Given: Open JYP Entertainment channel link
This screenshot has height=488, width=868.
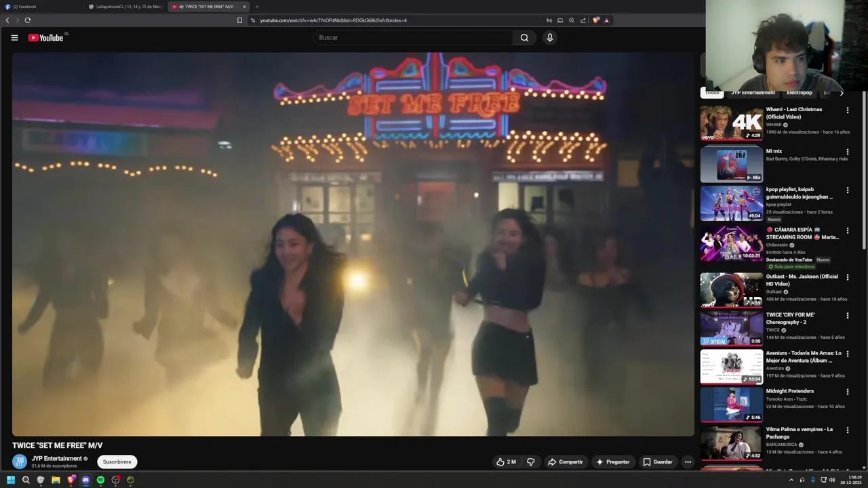Looking at the screenshot, I should click(x=57, y=459).
